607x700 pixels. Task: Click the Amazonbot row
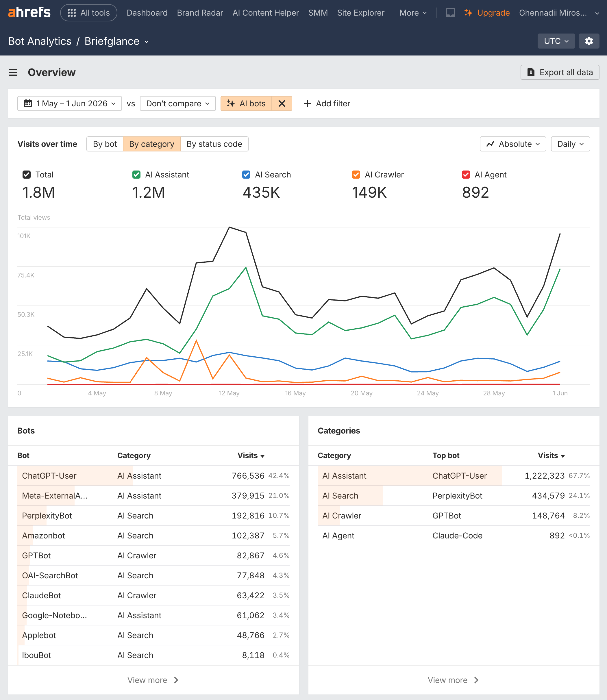[153, 536]
